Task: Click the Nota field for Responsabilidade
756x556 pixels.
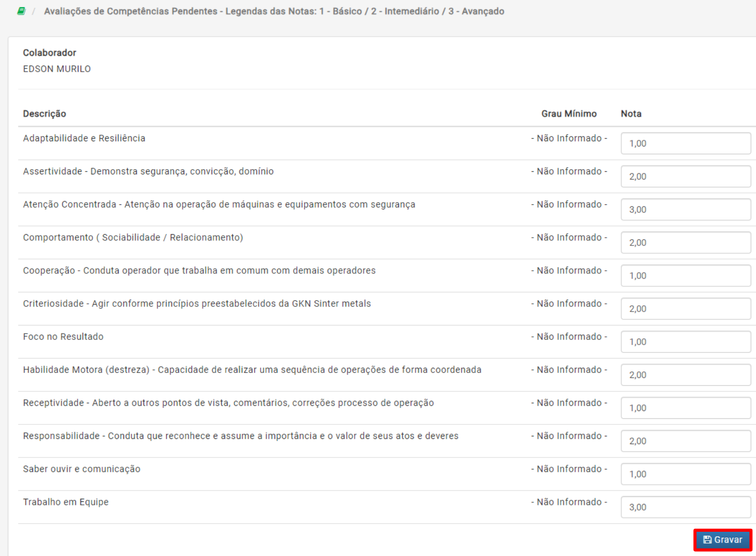Action: [x=686, y=441]
